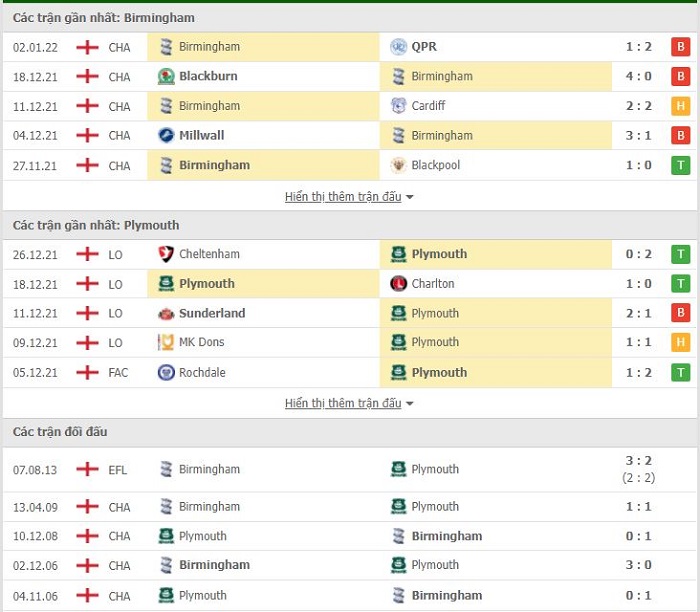The width and height of the screenshot is (700, 612).
Task: Click the Sunderland club crest icon
Action: tap(166, 313)
